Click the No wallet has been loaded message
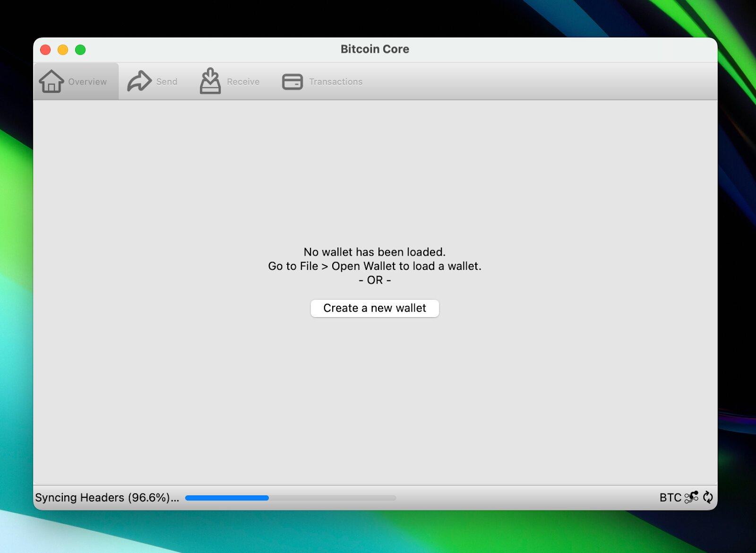 click(x=374, y=252)
